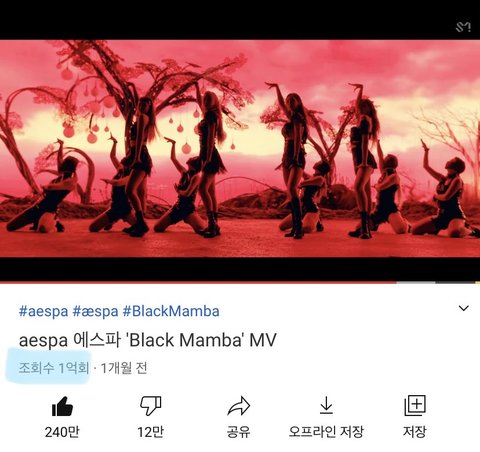Open the #BlackMamba hashtag link
This screenshot has width=480, height=452.
coord(171,311)
